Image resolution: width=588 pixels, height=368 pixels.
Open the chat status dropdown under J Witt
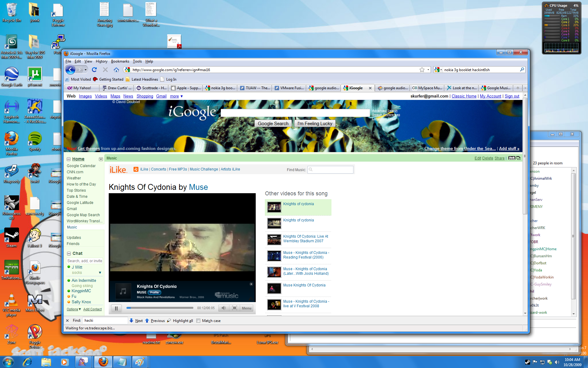point(100,273)
